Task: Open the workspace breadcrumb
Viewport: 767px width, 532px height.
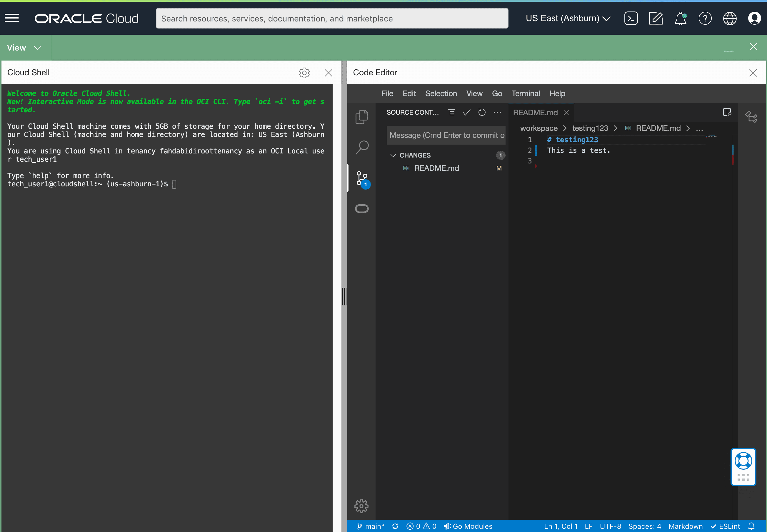Action: 538,128
